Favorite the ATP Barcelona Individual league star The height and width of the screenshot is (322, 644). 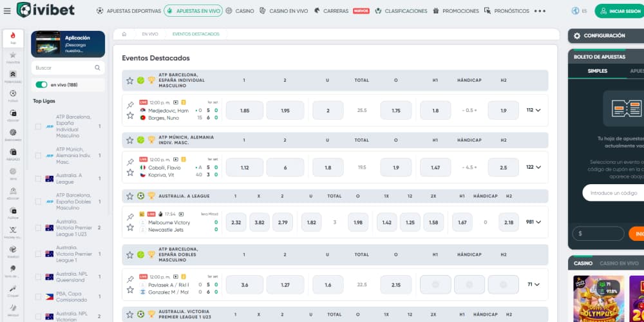tap(130, 80)
